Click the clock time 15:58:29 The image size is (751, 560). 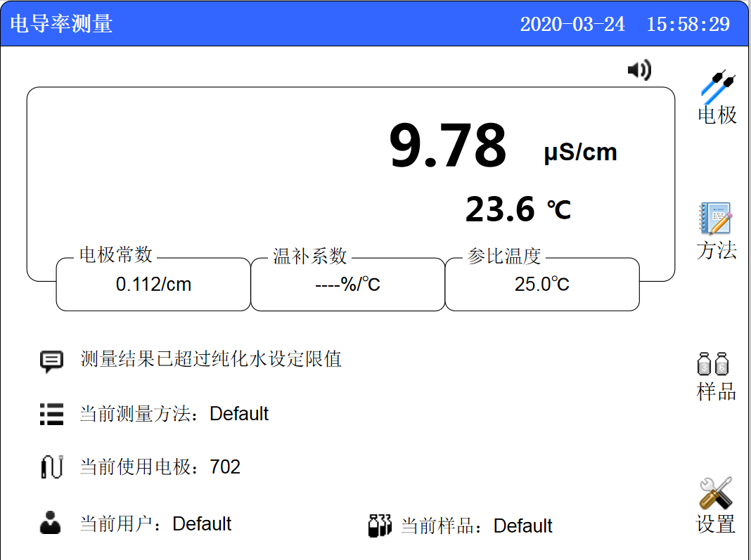coord(688,24)
